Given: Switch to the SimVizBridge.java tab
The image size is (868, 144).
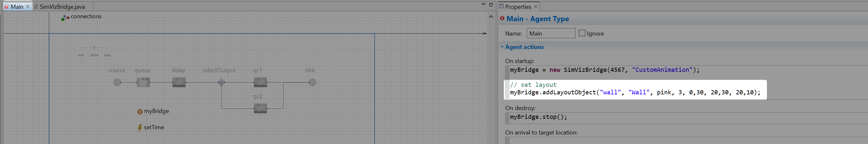Looking at the screenshot, I should click(62, 7).
